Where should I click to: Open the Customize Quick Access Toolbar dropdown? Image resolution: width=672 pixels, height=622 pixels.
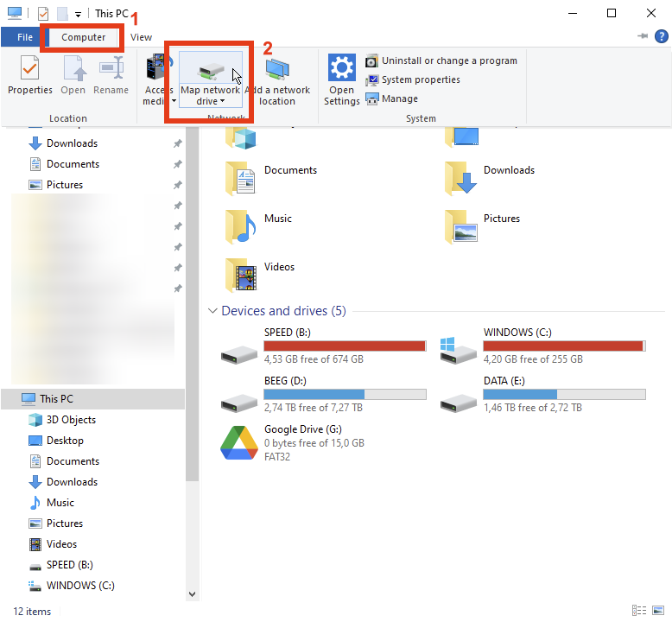point(78,14)
